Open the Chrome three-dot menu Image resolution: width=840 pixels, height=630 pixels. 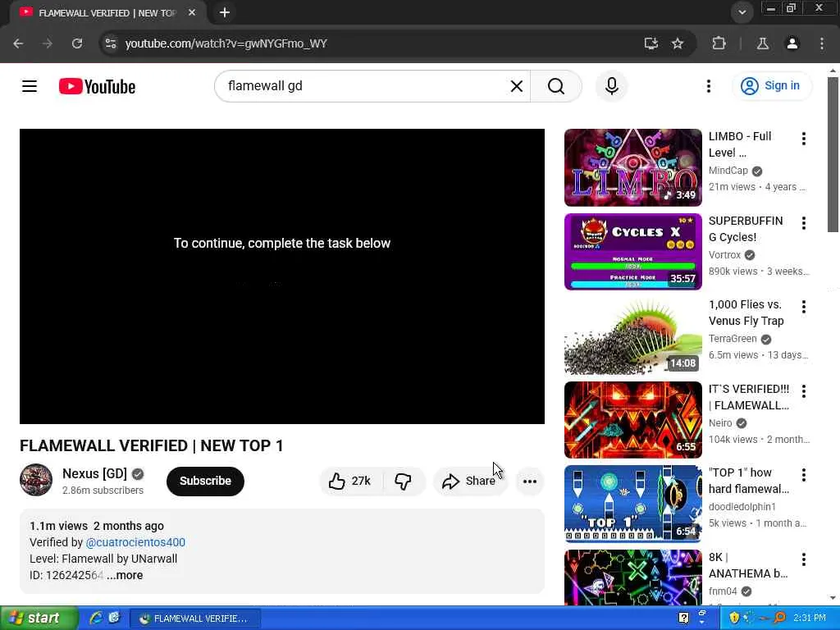[x=822, y=43]
